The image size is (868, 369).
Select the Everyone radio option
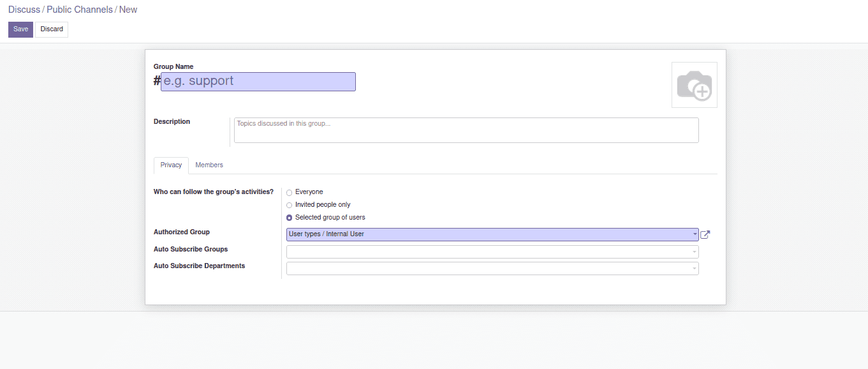click(290, 192)
